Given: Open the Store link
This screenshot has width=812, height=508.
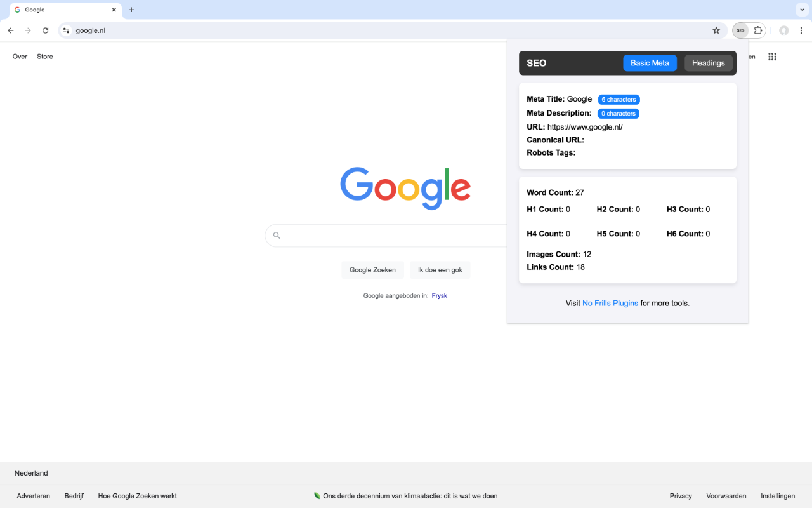Looking at the screenshot, I should [x=45, y=57].
